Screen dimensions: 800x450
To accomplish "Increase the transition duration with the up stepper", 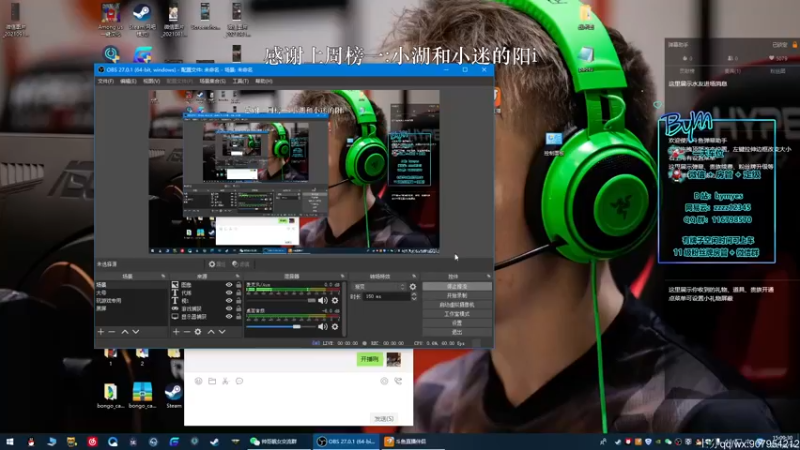I will pos(414,294).
